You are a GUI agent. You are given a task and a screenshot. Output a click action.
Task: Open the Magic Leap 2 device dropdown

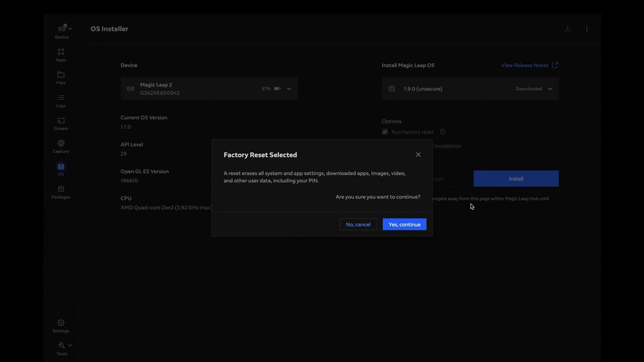coord(209,88)
